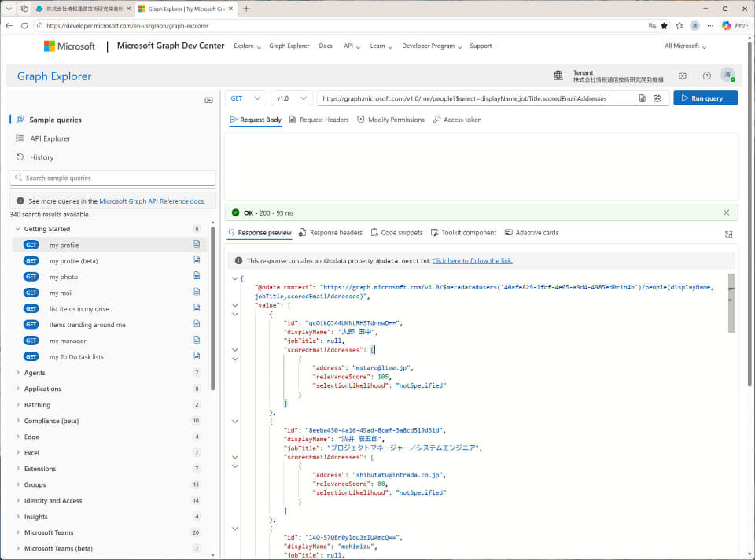Open docs icon for my manager row
The height and width of the screenshot is (560, 755).
[x=197, y=340]
